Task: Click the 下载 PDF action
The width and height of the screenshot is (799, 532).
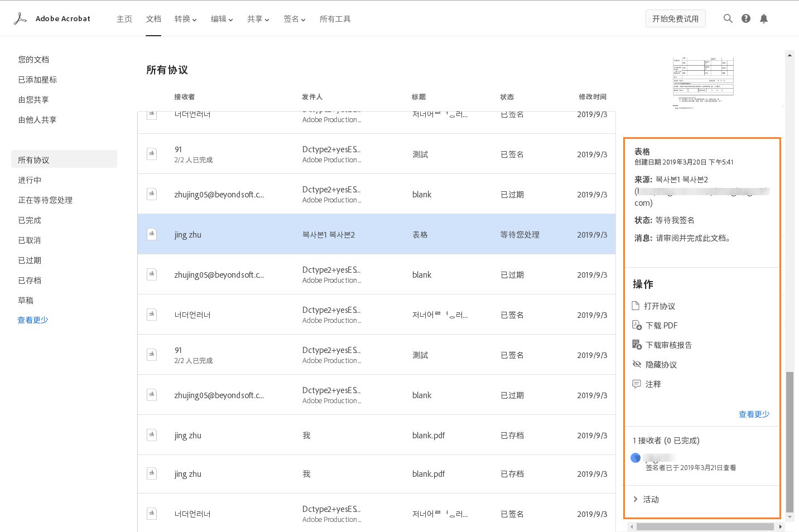Action: pyautogui.click(x=662, y=325)
